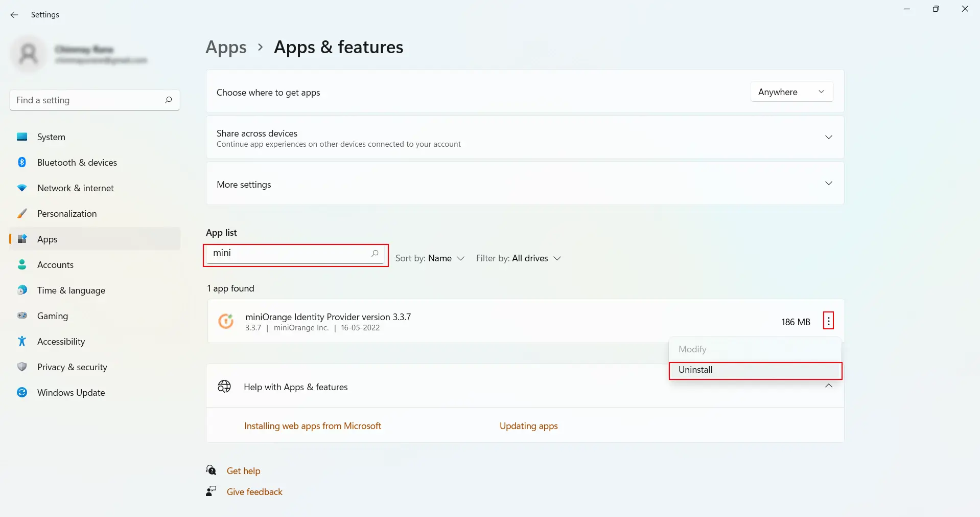
Task: Select Accessibility in the sidebar
Action: (61, 341)
